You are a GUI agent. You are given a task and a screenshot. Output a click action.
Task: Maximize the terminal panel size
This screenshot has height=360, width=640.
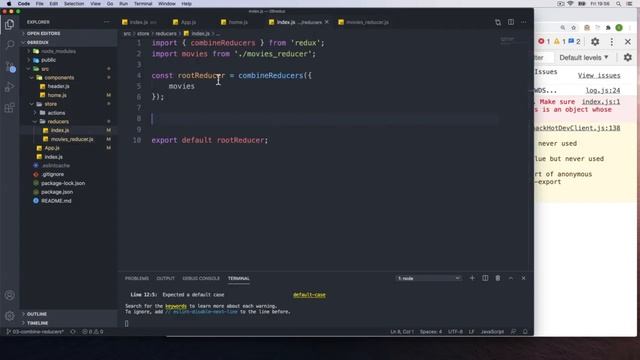click(511, 278)
